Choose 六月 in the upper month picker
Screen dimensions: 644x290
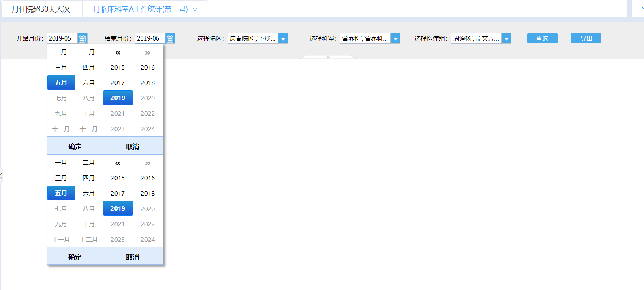(x=88, y=83)
